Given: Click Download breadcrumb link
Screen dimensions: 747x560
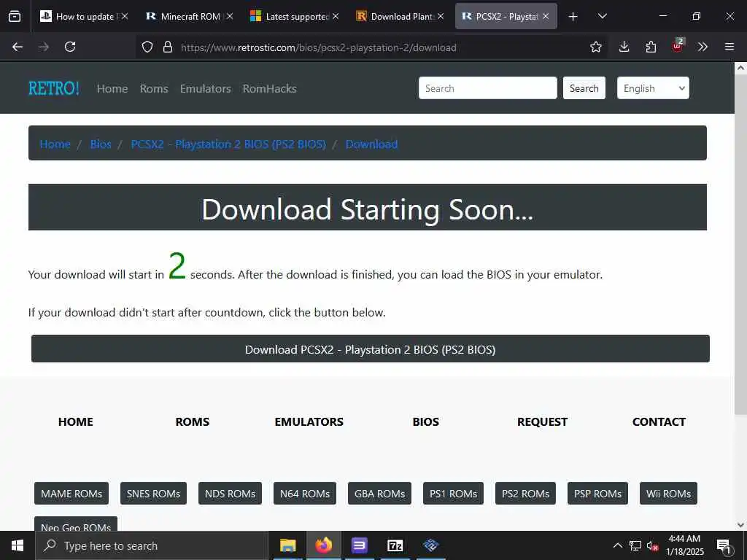Looking at the screenshot, I should 371,144.
